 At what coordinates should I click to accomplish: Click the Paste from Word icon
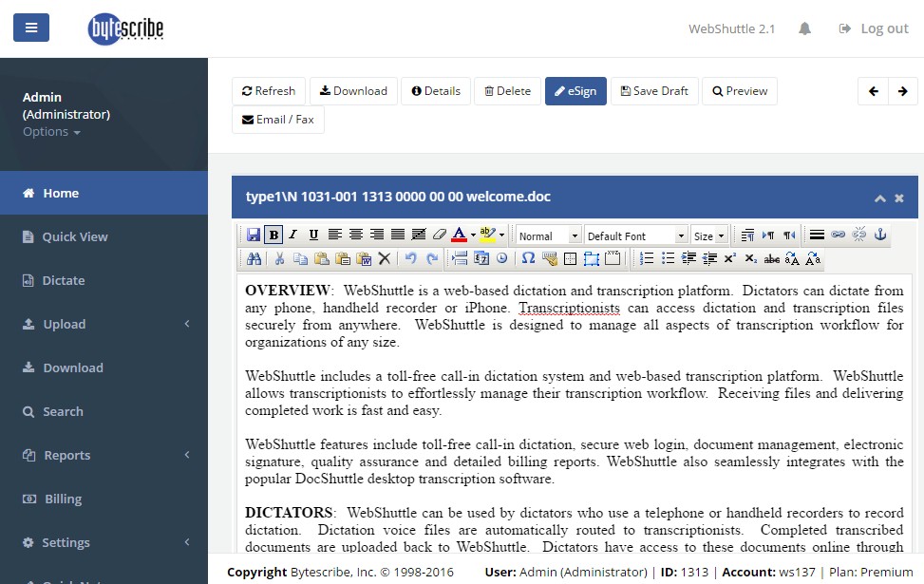364,258
